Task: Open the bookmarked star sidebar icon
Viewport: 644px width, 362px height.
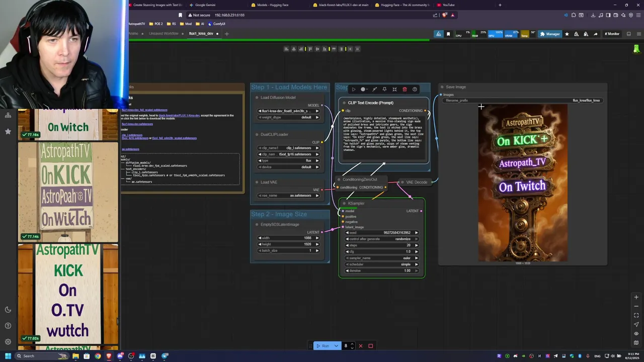Action: coord(8,131)
